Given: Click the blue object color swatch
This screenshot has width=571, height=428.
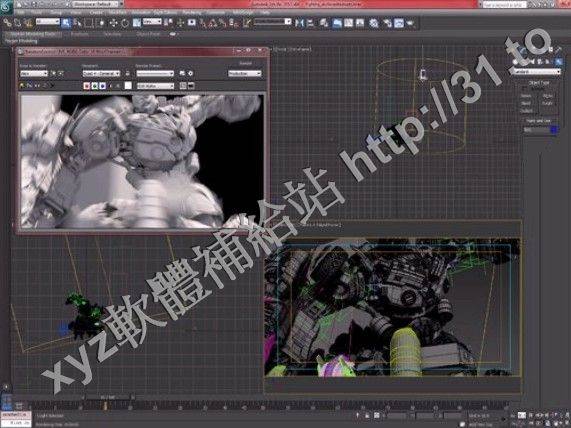Looking at the screenshot, I should coord(554,130).
